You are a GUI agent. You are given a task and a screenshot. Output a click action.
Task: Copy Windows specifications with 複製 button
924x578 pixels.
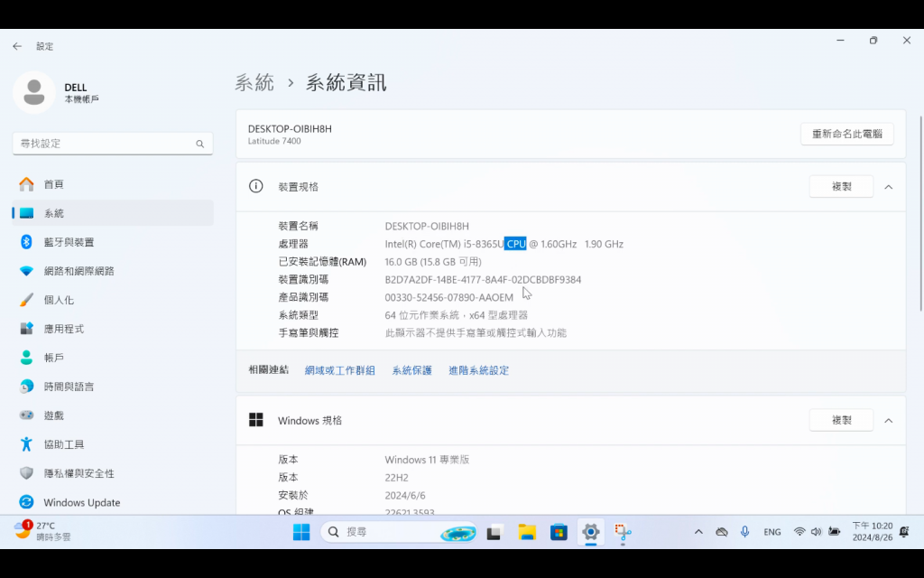pos(841,420)
